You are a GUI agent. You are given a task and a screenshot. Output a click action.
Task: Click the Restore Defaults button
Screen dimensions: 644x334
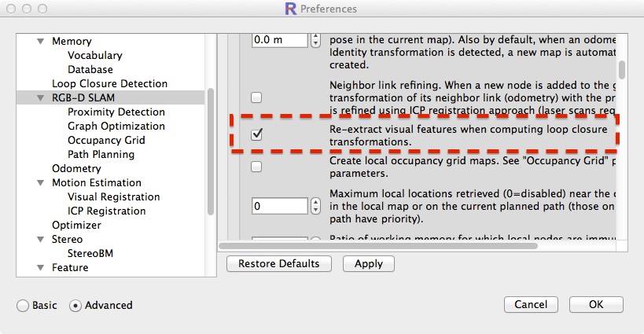(278, 263)
